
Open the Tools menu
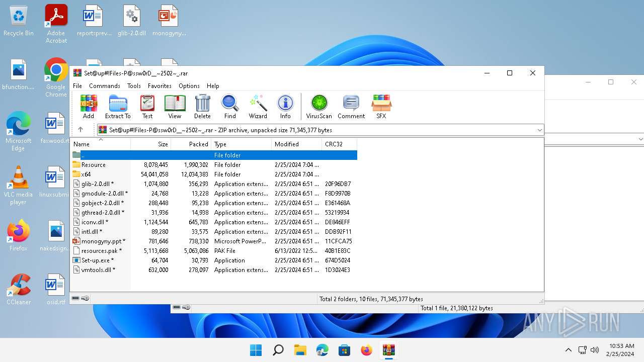pos(134,86)
